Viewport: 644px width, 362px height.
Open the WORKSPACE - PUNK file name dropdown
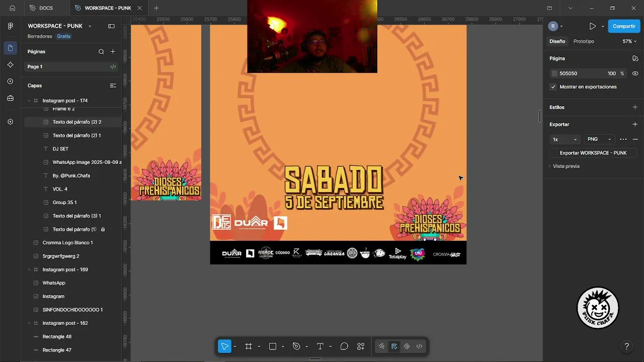[x=90, y=26]
